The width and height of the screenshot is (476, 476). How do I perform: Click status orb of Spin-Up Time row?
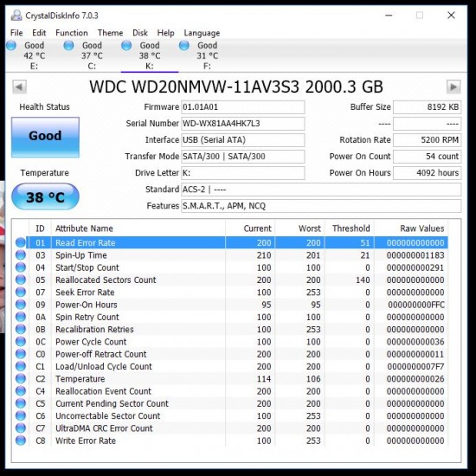click(x=21, y=255)
